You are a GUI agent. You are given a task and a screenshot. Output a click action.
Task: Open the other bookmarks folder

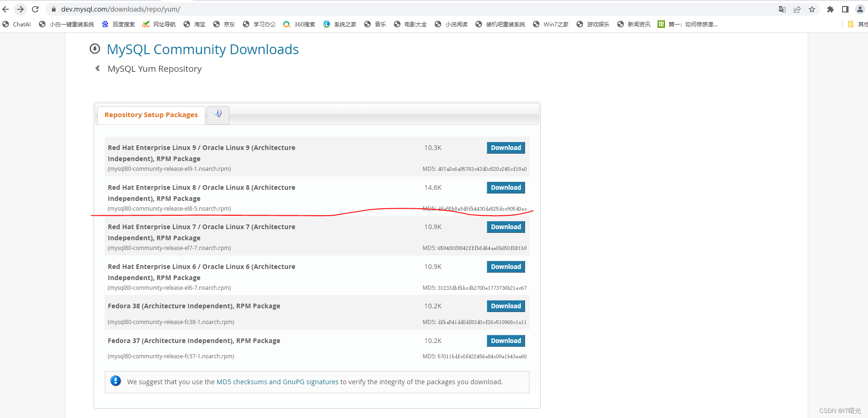857,24
